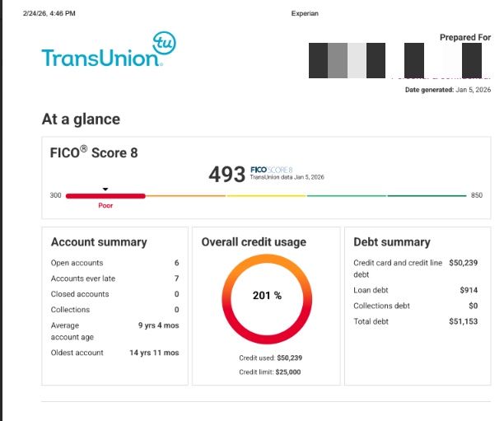Image resolution: width=504 pixels, height=421 pixels.
Task: Click the 'Oldest account' label
Action: click(x=77, y=353)
